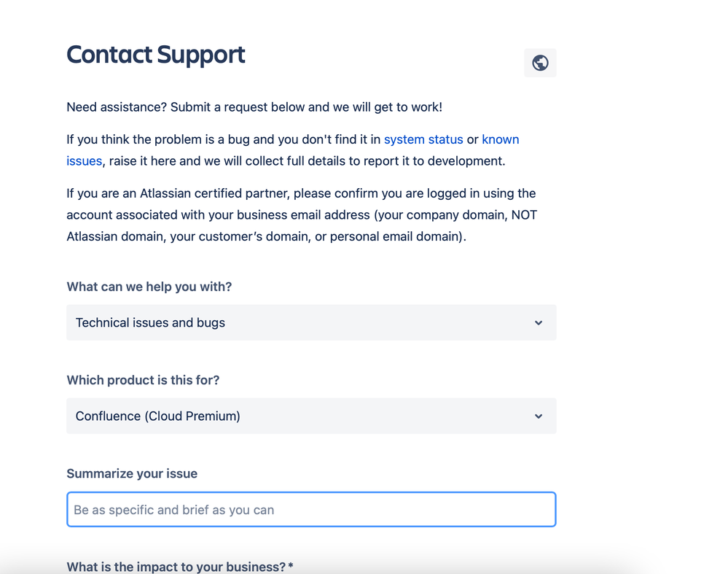Expand chevron beside Confluence (Cloud Premium)
Image resolution: width=728 pixels, height=574 pixels.
tap(538, 416)
